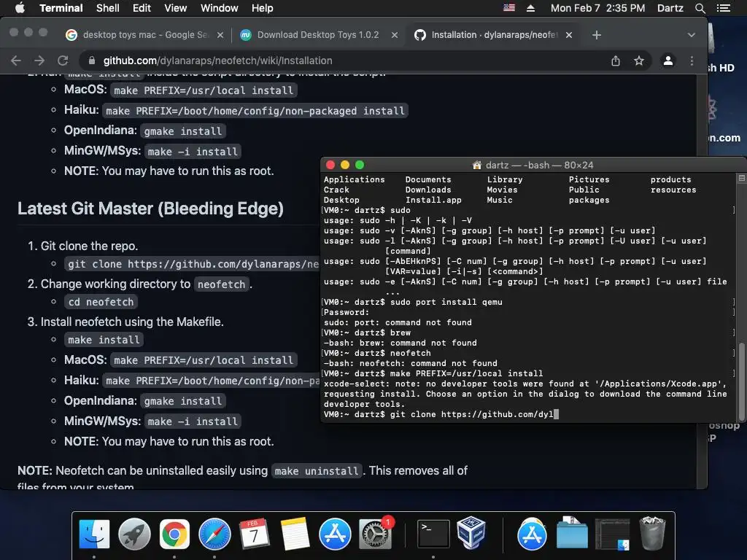
Task: Open the Window menu
Action: [x=219, y=8]
